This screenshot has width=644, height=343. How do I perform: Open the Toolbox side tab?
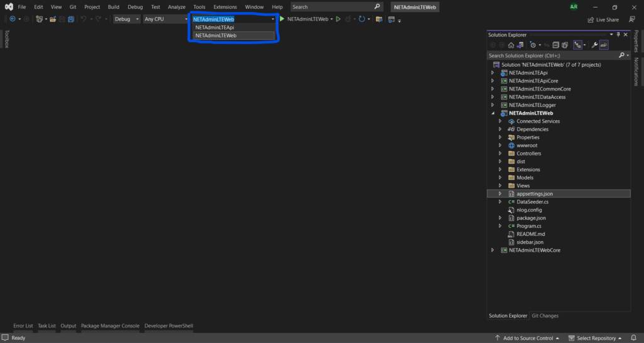[x=6, y=39]
